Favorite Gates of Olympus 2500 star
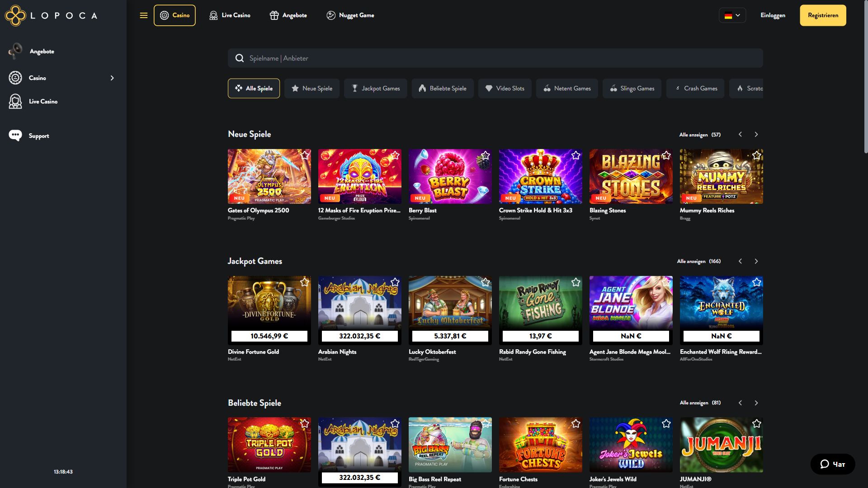Viewport: 868px width, 488px height. point(305,155)
